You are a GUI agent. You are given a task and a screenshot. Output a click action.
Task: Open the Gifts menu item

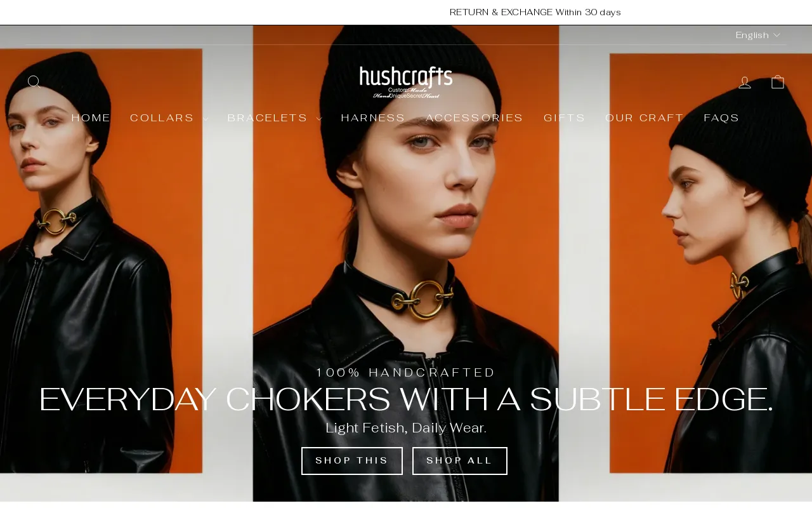(x=565, y=118)
